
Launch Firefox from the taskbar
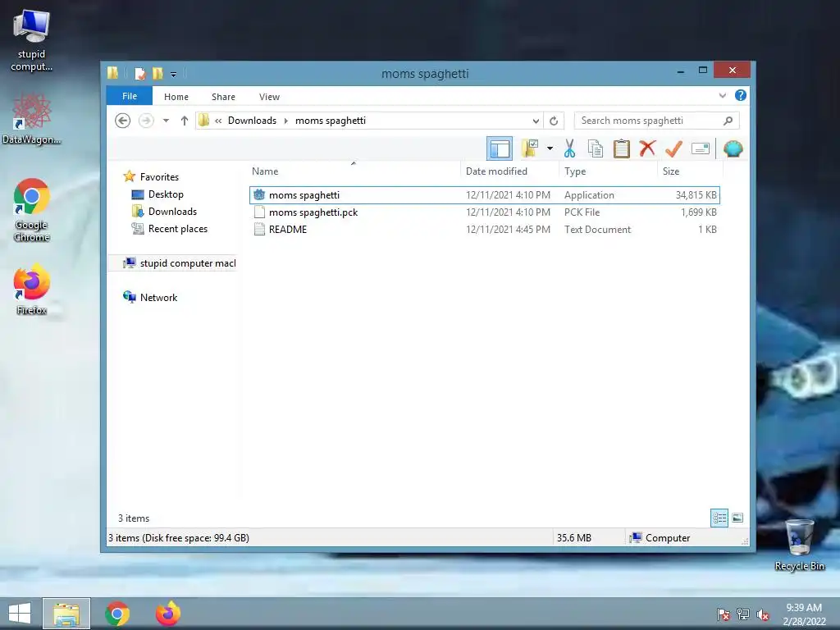167,614
